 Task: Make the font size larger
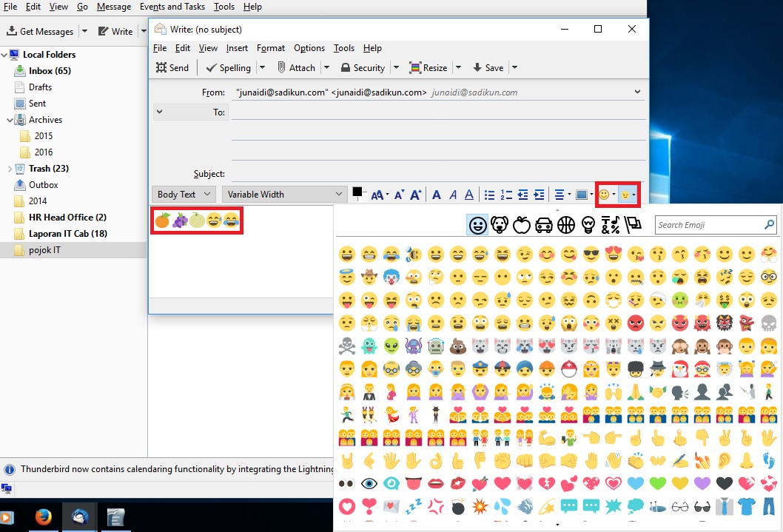pos(415,195)
